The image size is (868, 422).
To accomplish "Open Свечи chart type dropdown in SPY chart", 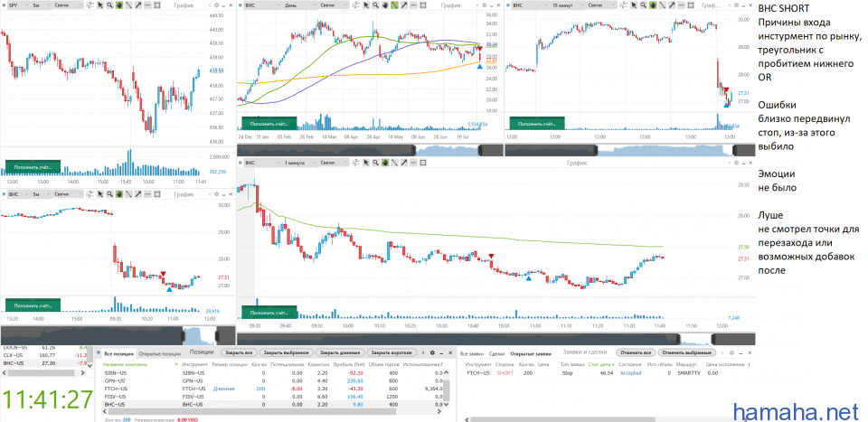I will pos(68,5).
